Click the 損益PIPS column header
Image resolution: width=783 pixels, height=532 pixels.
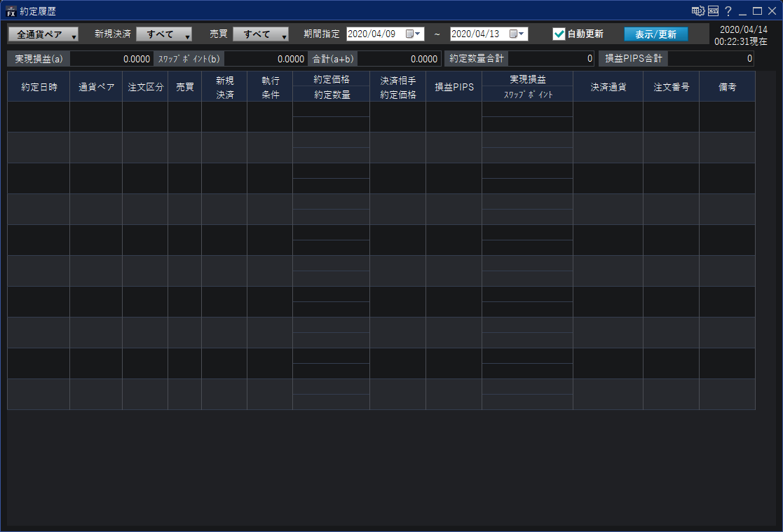click(454, 87)
